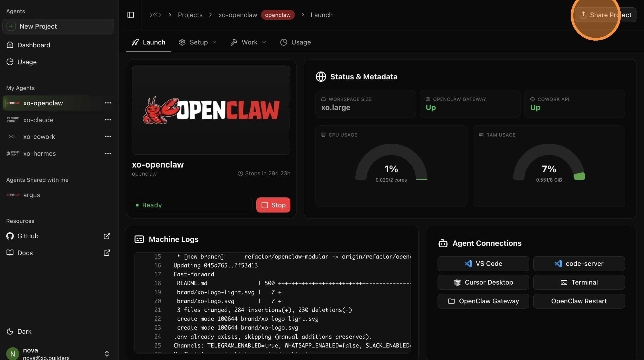Click the OpenClaw logo thumbnail
This screenshot has width=644, height=360.
point(211,110)
